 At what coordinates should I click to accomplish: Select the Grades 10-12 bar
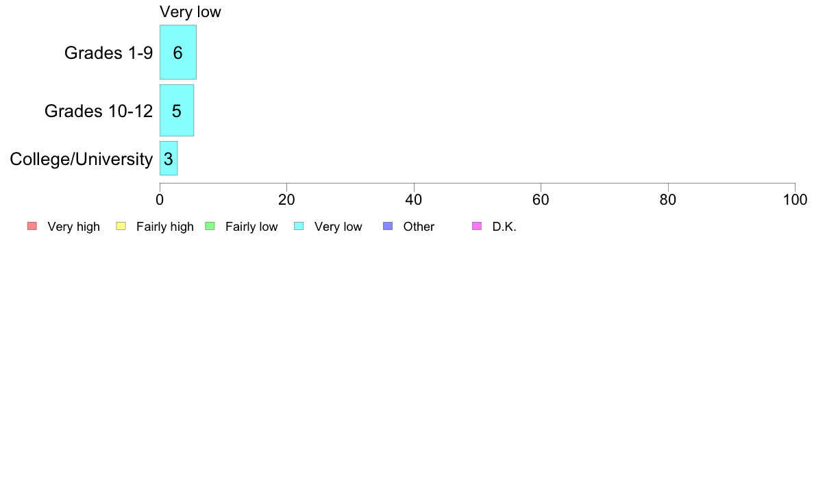(177, 110)
